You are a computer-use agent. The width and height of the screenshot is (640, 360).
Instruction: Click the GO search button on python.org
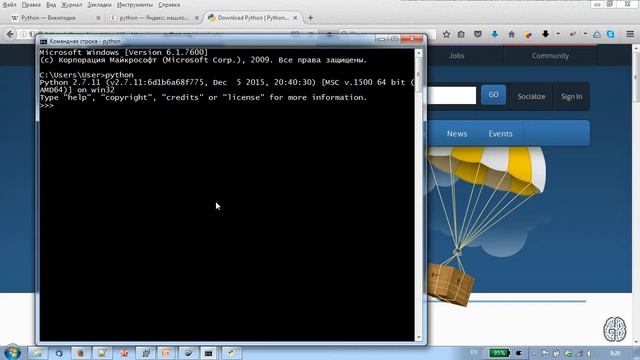(x=493, y=95)
